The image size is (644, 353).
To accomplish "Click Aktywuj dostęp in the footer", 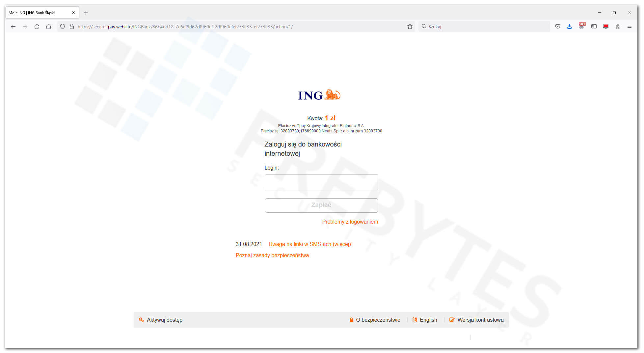I will (161, 320).
